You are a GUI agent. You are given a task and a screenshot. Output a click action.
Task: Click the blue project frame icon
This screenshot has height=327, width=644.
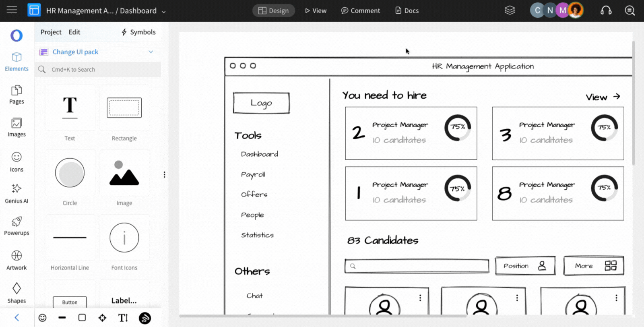[x=34, y=10]
